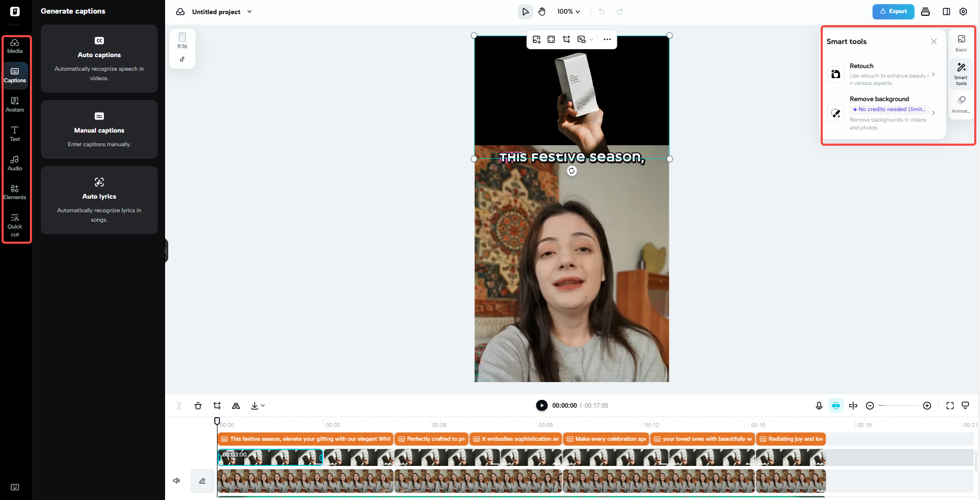Collapse the Generate captions side panel
The image size is (980, 500).
pos(166,251)
